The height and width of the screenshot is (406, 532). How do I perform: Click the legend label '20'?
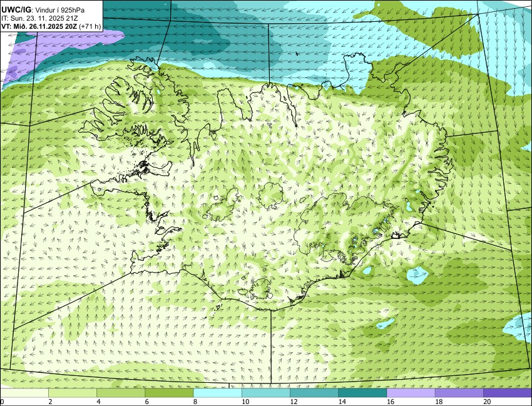[487, 402]
